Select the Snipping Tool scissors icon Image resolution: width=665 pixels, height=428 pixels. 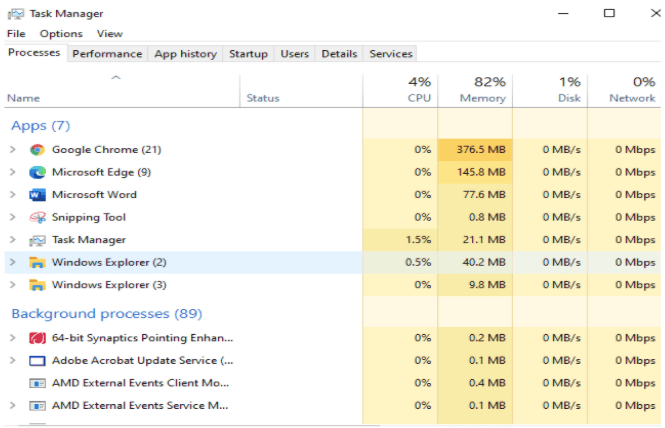tap(37, 217)
